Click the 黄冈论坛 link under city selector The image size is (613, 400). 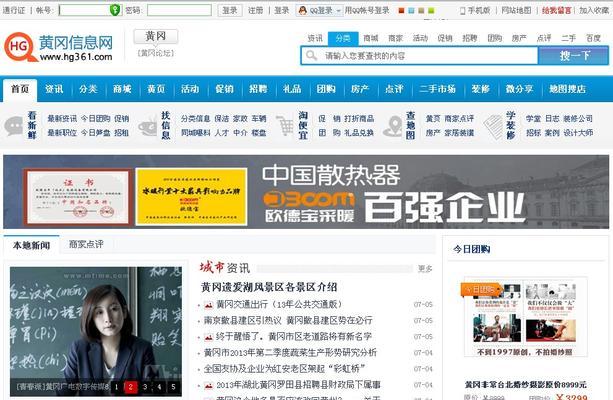(x=156, y=53)
